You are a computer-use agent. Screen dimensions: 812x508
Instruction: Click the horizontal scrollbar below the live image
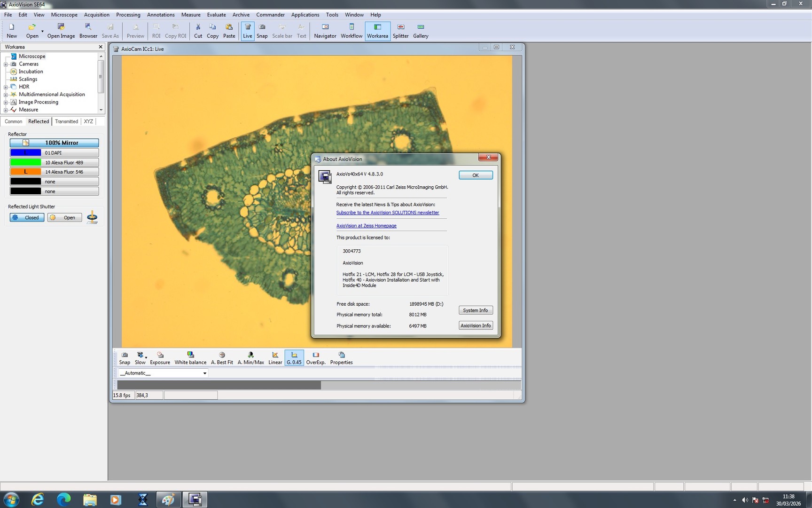218,384
